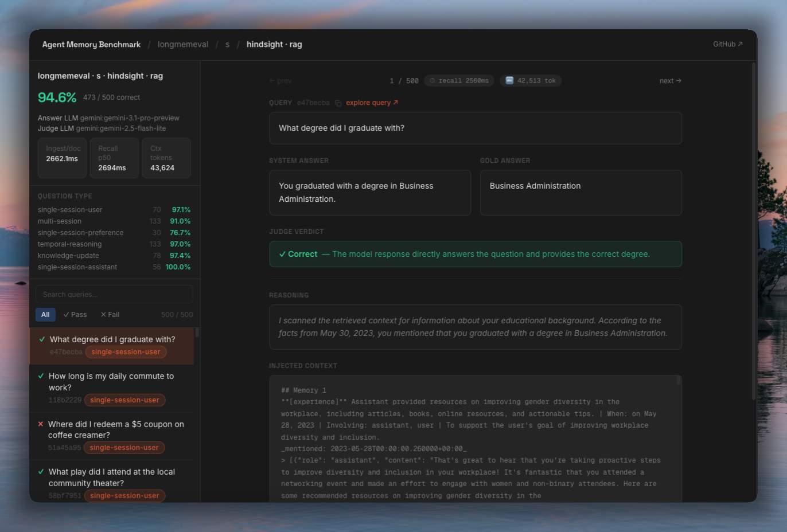Filter the query list to Pass only
787x532 pixels.
click(75, 315)
